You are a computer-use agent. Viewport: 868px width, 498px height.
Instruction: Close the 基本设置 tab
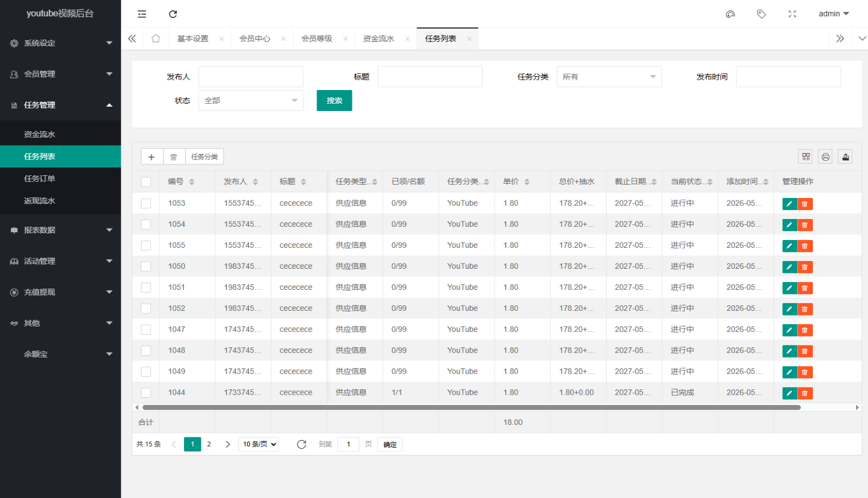221,38
